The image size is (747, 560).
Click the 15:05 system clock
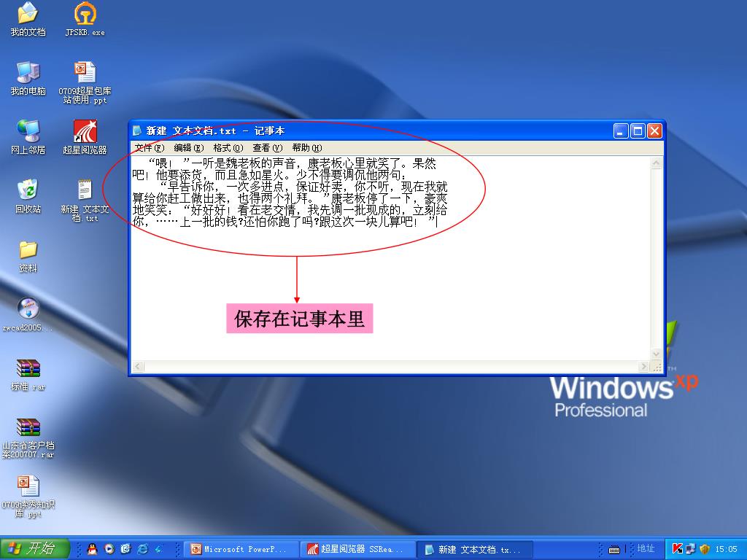click(x=726, y=549)
